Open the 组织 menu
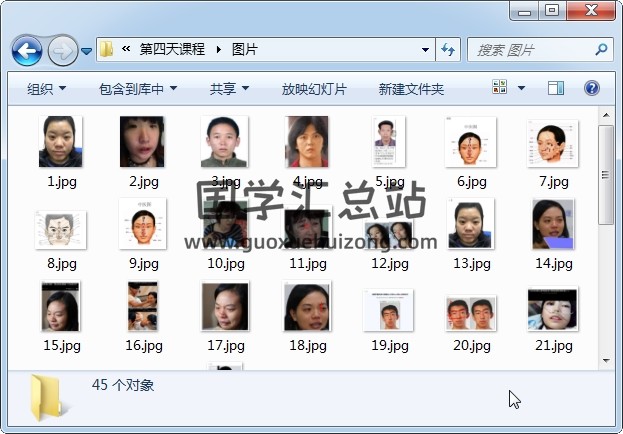Viewport: 623px width, 434px height. click(x=46, y=89)
